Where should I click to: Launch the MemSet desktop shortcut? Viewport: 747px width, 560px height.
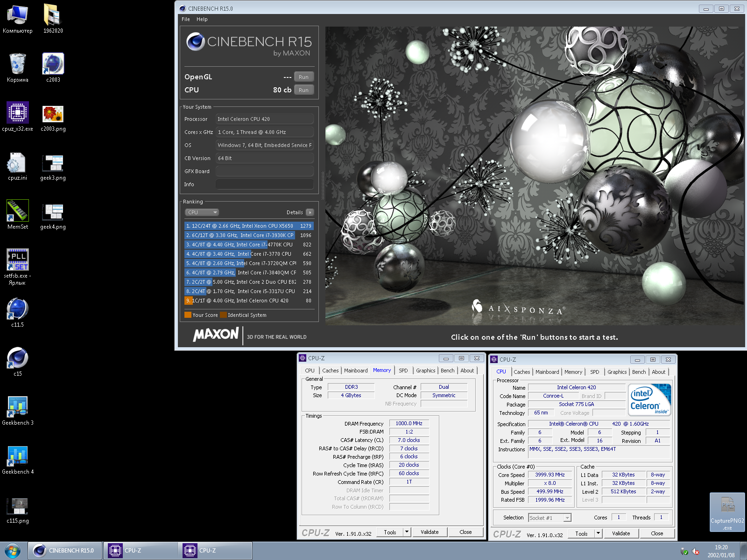18,215
